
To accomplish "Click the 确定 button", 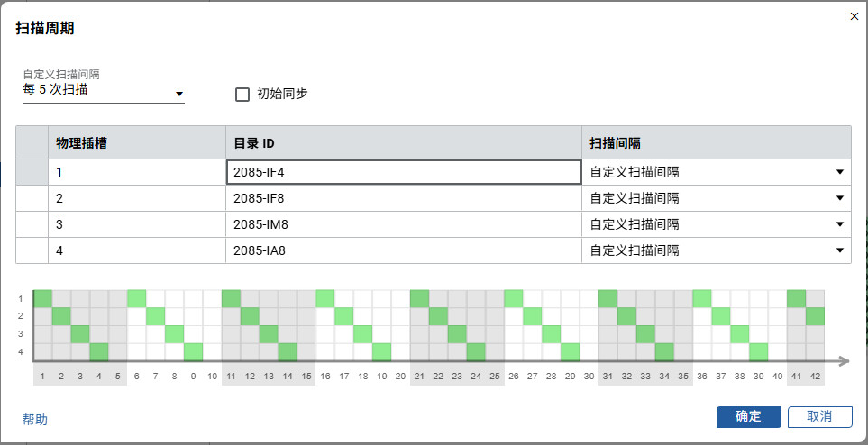I will (748, 416).
